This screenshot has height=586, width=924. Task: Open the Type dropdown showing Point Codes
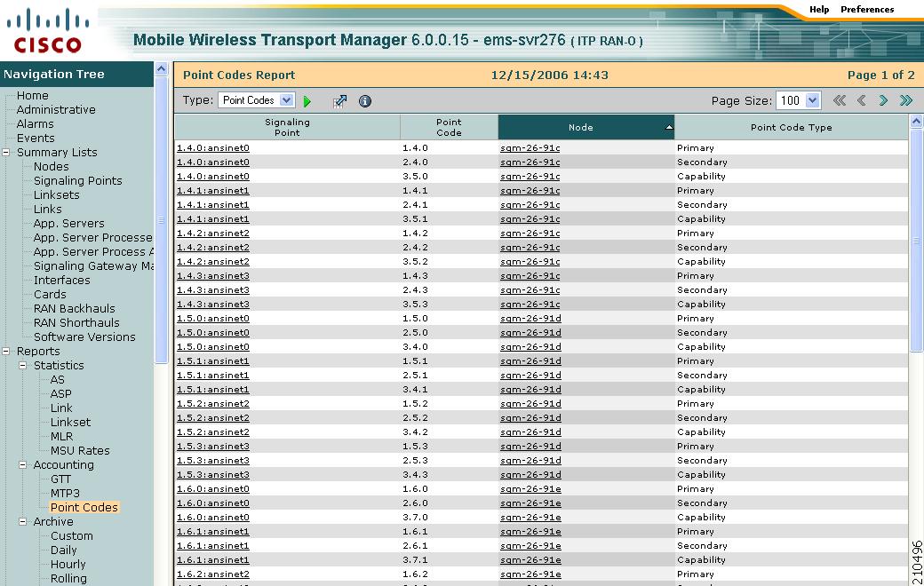(x=257, y=100)
